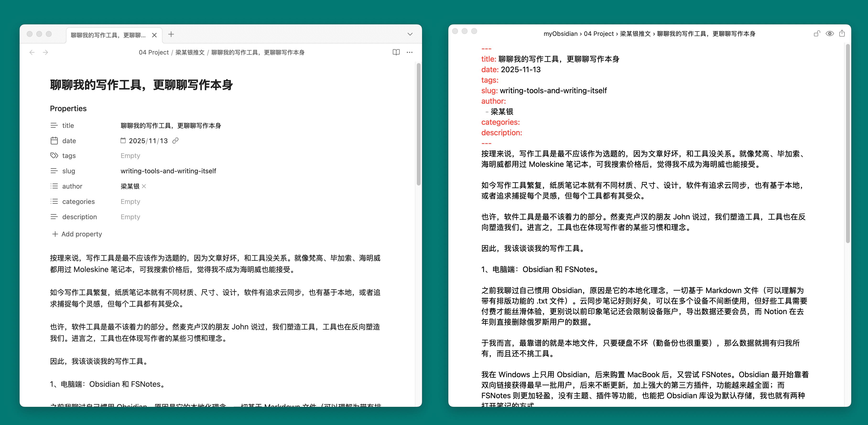
Task: Click the date property label
Action: (x=69, y=141)
